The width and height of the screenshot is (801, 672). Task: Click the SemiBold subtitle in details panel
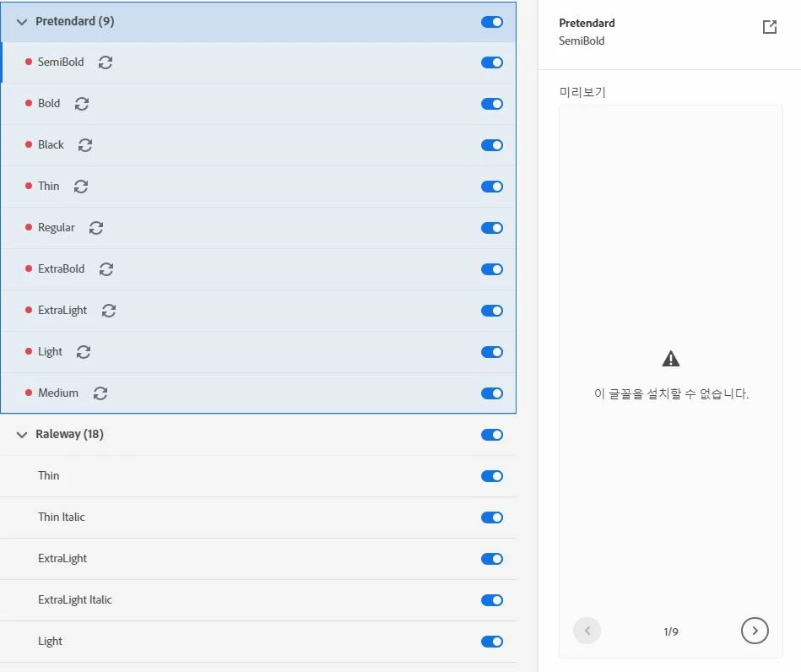coord(582,41)
